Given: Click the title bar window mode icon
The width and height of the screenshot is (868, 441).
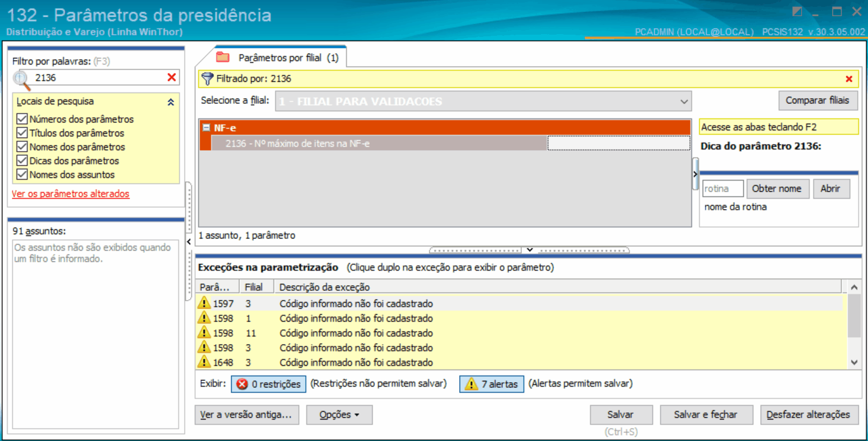Looking at the screenshot, I should [x=797, y=12].
